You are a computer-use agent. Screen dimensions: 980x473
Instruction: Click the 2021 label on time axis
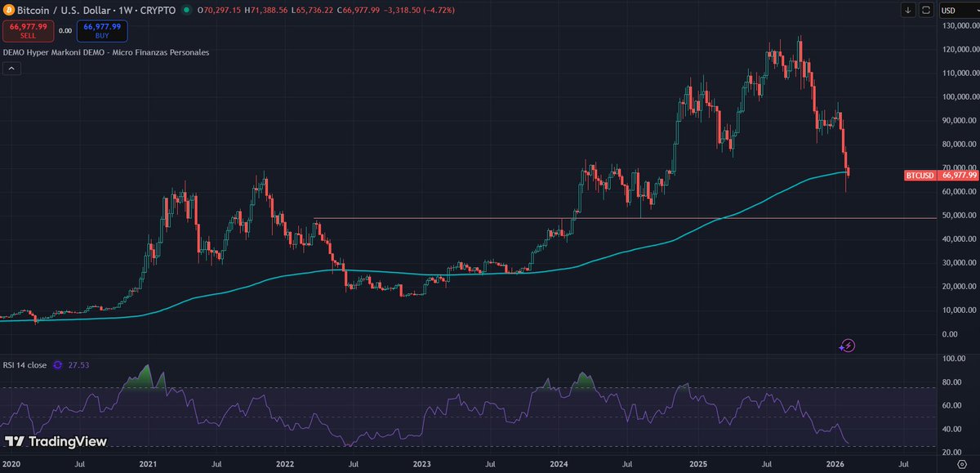pos(148,462)
